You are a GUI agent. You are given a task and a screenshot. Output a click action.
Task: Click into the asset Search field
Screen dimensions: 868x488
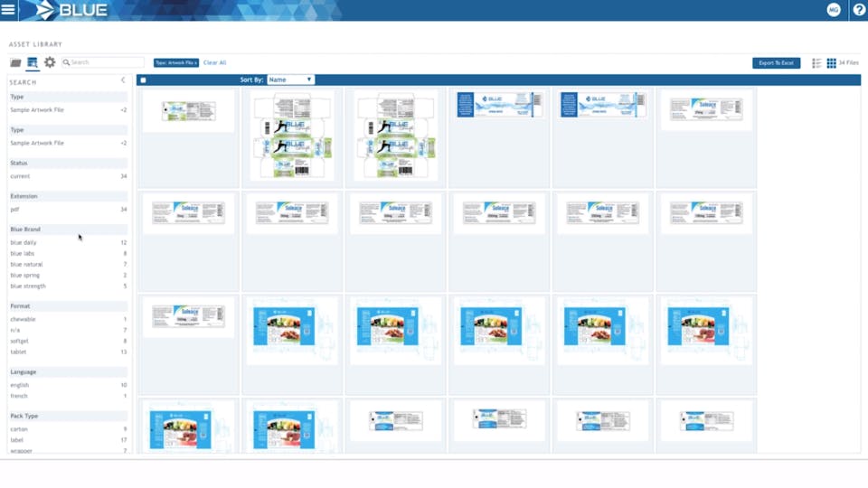pyautogui.click(x=103, y=62)
